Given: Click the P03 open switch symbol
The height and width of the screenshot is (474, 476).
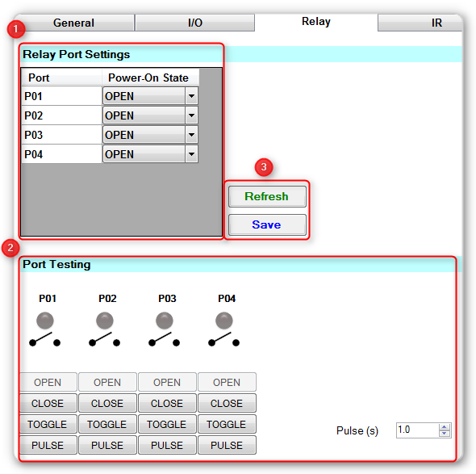Looking at the screenshot, I should click(x=165, y=340).
